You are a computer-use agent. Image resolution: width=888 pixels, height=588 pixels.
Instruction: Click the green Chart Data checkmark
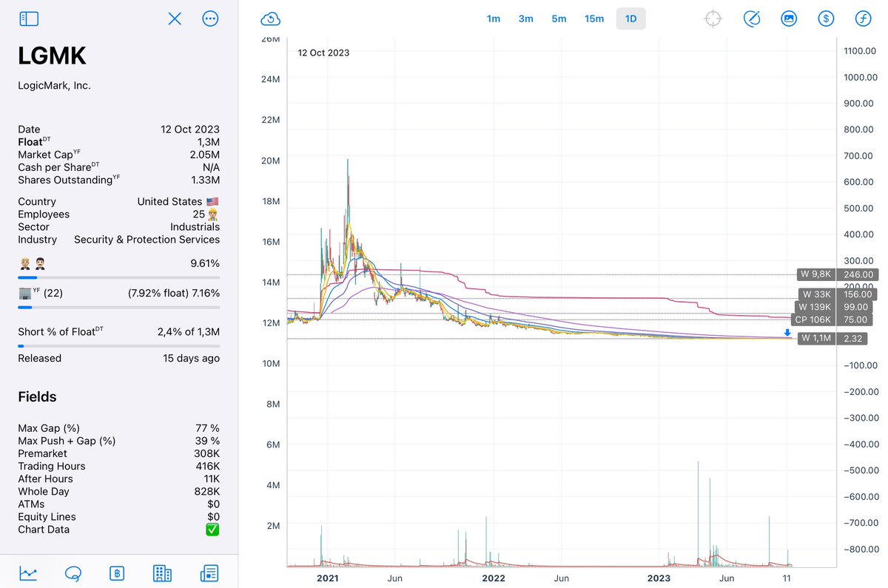point(212,530)
